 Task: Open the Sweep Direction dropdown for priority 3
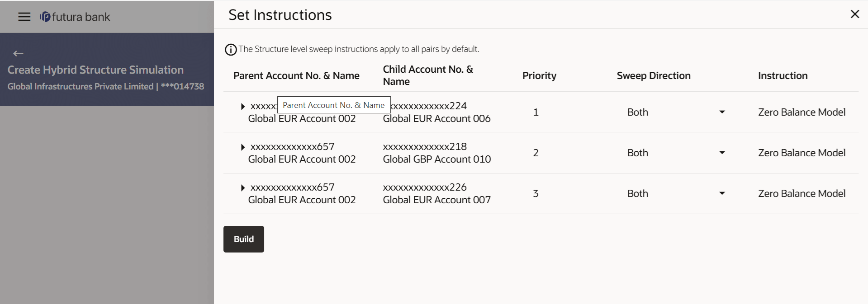722,193
